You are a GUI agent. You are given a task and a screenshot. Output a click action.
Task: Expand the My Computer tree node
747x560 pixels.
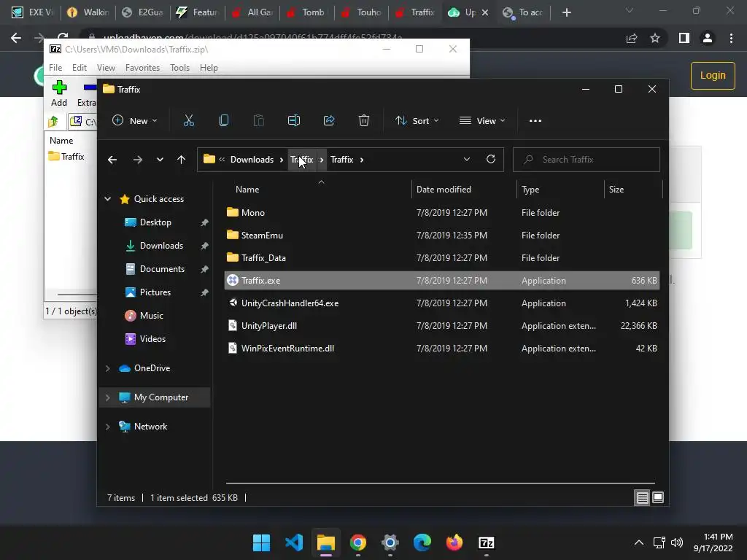(x=108, y=397)
